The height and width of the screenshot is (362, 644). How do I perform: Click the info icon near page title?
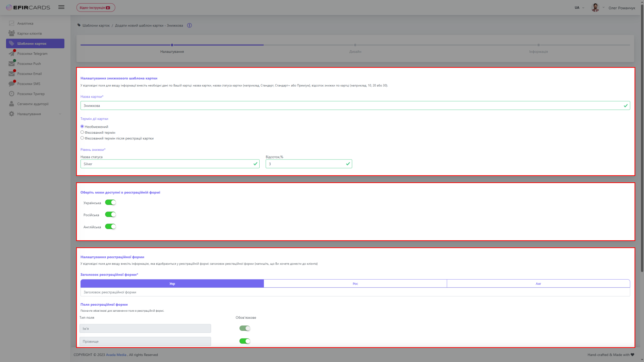coord(189,25)
